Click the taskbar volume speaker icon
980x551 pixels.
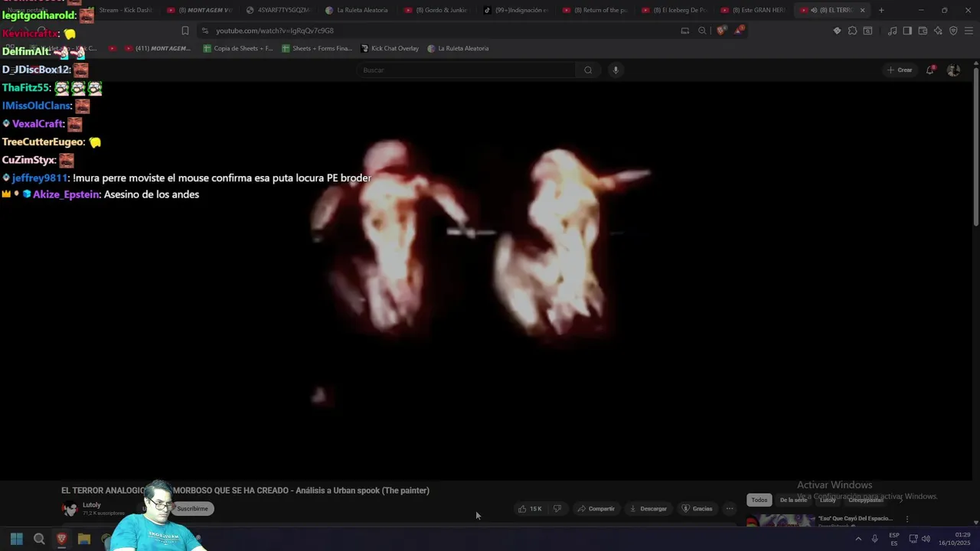pos(926,539)
